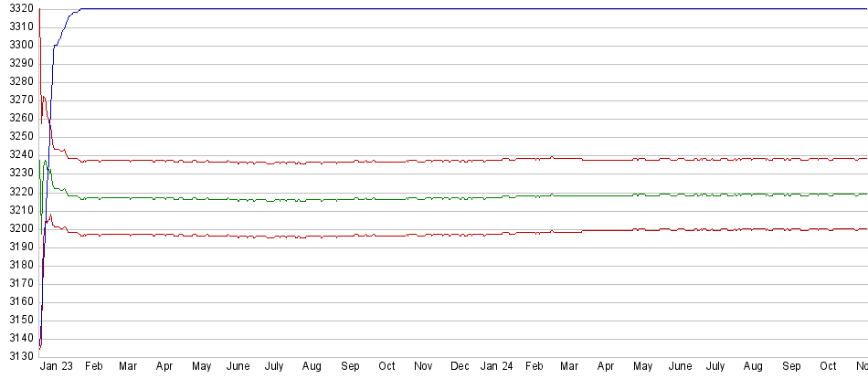
Task: Click the 3320 value on the y-axis
Action: click(x=22, y=9)
